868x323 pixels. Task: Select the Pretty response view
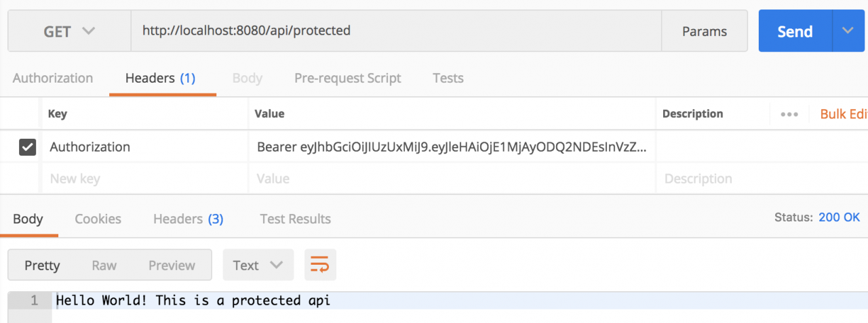pos(42,265)
